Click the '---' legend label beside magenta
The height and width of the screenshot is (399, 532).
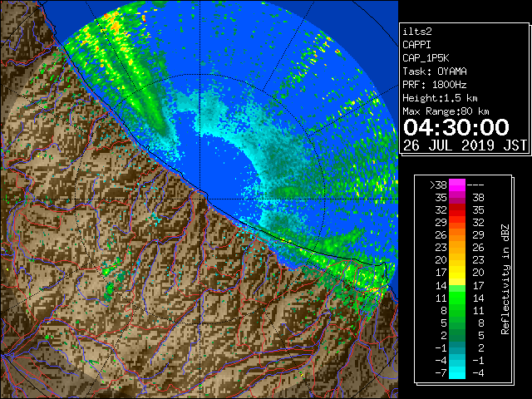(475, 185)
